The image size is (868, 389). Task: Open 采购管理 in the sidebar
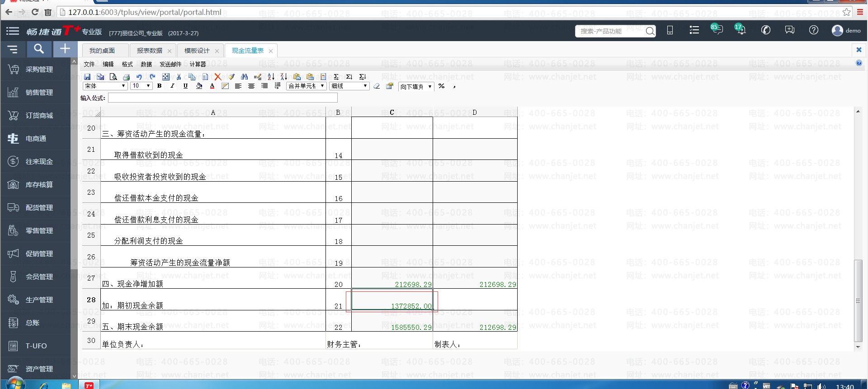pos(35,69)
